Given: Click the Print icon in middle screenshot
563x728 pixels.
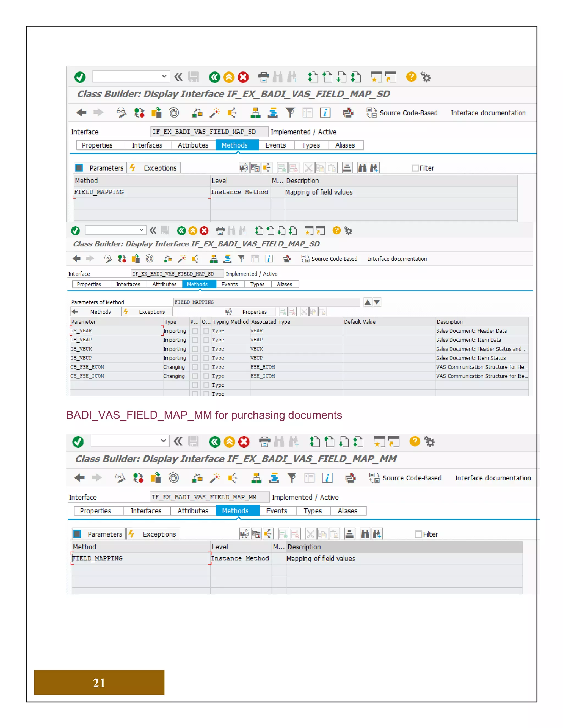Looking at the screenshot, I should click(220, 231).
